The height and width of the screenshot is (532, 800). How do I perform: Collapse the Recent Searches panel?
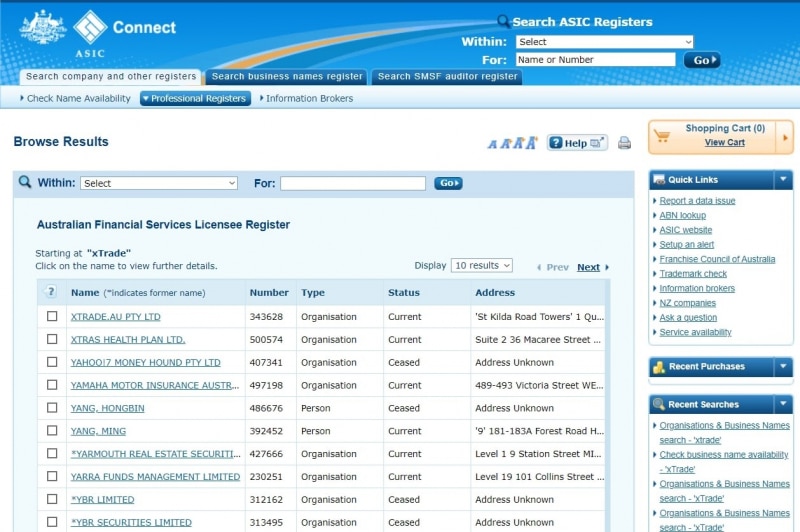tap(783, 404)
